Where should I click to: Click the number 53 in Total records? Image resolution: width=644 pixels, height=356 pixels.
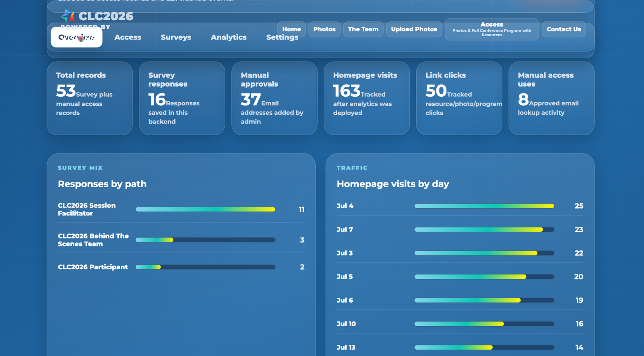(66, 91)
